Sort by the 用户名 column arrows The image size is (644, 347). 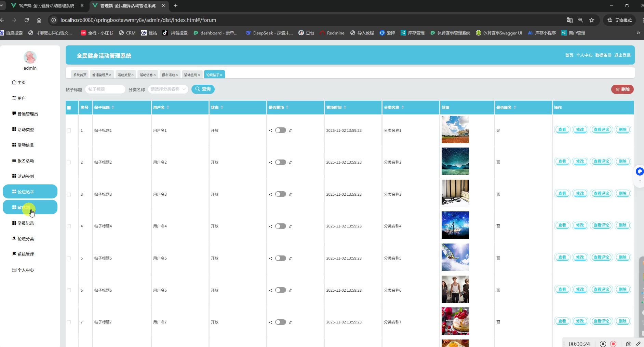pyautogui.click(x=168, y=108)
